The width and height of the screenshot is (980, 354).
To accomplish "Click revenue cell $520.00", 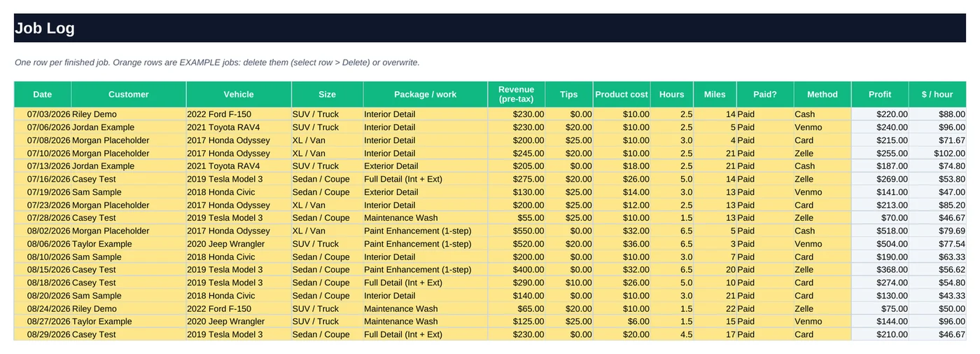I will 516,244.
